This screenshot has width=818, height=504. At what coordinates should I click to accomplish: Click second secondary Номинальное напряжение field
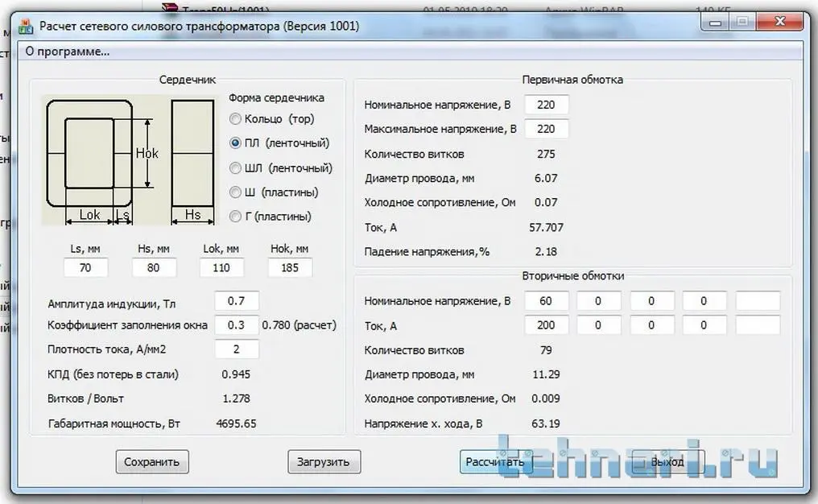[598, 301]
